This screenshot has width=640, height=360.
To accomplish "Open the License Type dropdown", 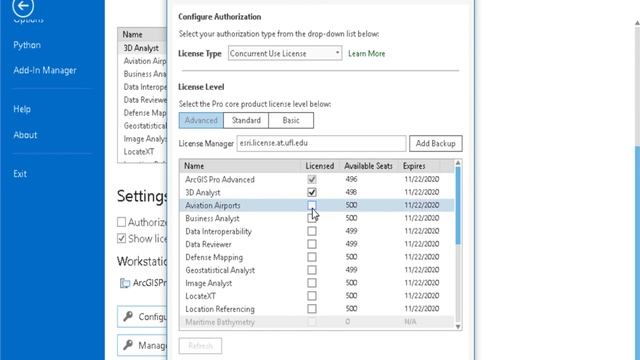I will tap(285, 53).
